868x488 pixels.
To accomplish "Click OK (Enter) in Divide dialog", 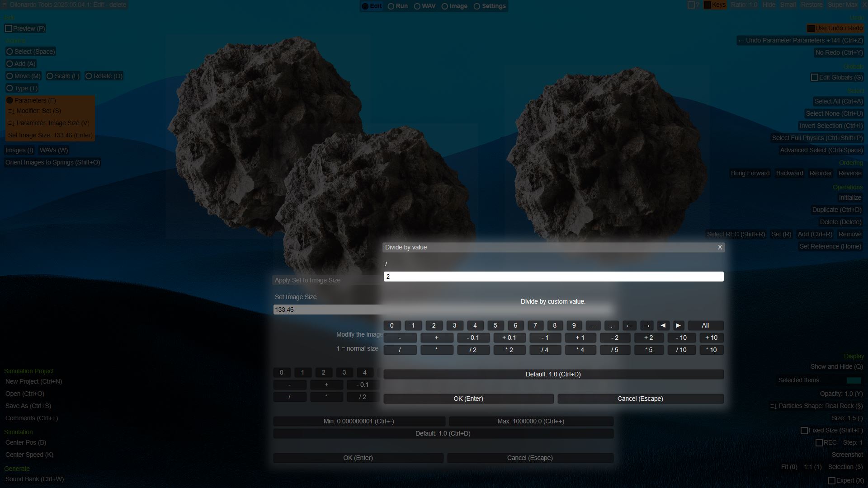I will point(468,399).
